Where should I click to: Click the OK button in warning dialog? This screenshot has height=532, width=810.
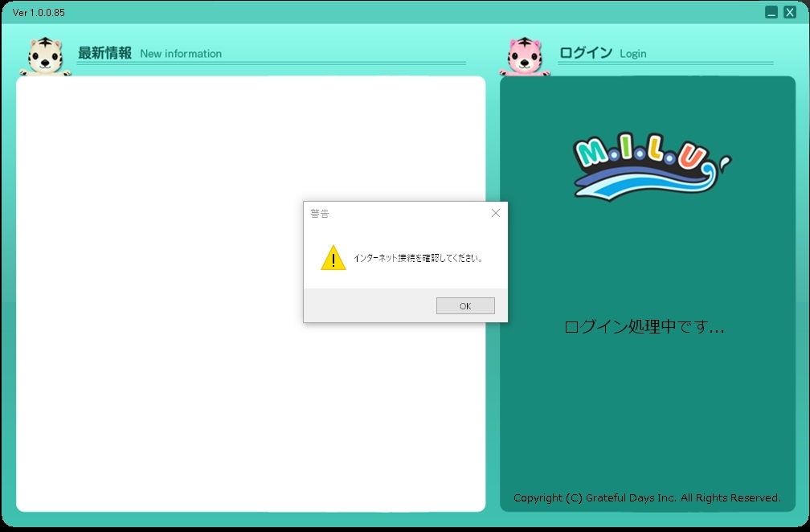[465, 306]
